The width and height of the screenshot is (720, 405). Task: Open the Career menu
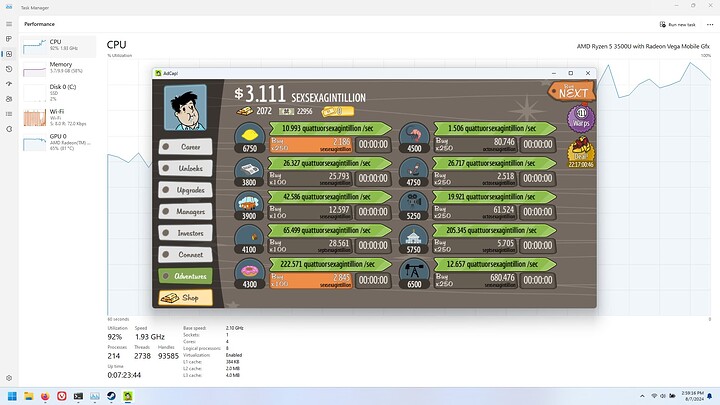point(186,147)
